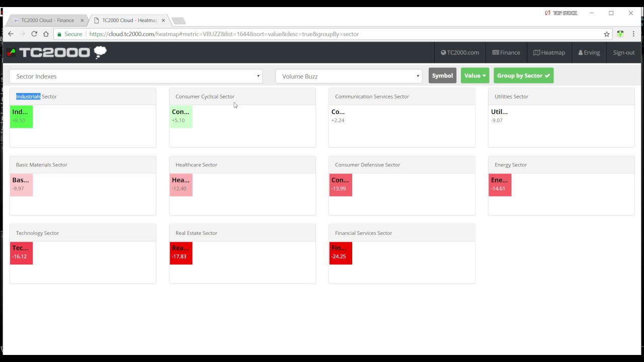The width and height of the screenshot is (644, 362).
Task: Click the green extension icon in toolbar
Action: click(620, 34)
